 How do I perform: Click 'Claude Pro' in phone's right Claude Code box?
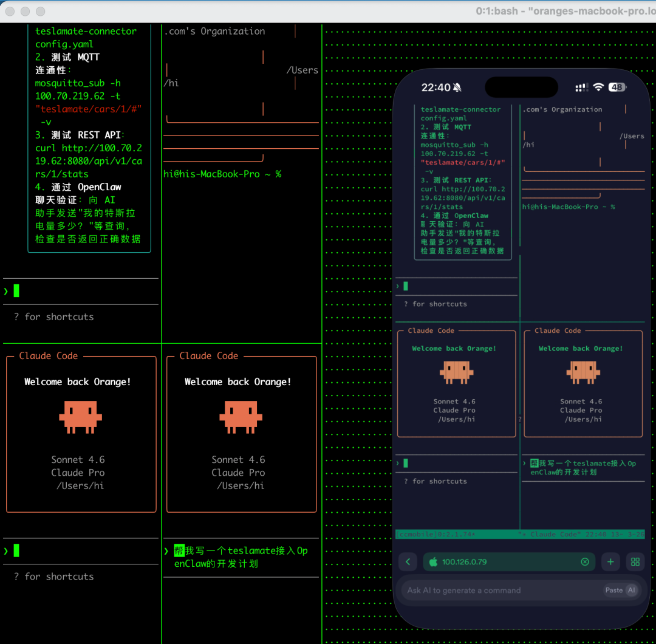[x=581, y=410]
